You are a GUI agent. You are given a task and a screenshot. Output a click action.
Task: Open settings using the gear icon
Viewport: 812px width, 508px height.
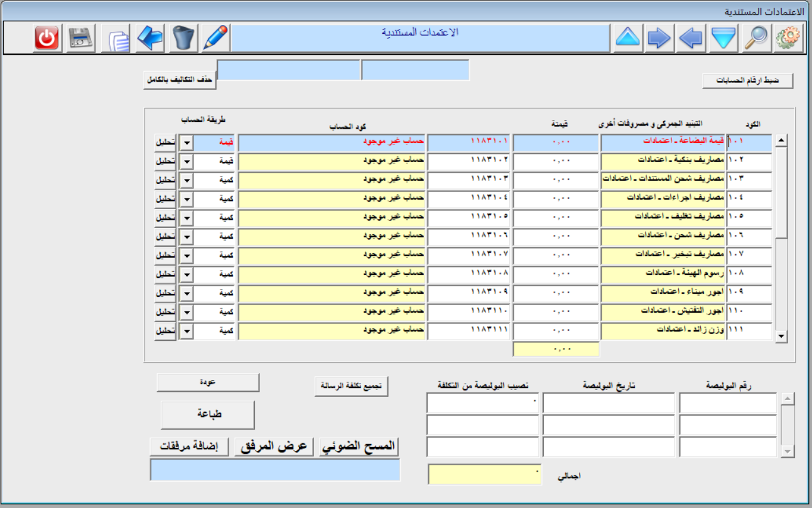click(788, 38)
